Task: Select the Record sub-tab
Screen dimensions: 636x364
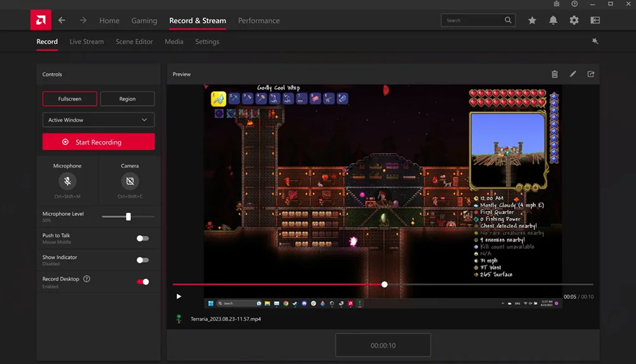Action: point(47,42)
